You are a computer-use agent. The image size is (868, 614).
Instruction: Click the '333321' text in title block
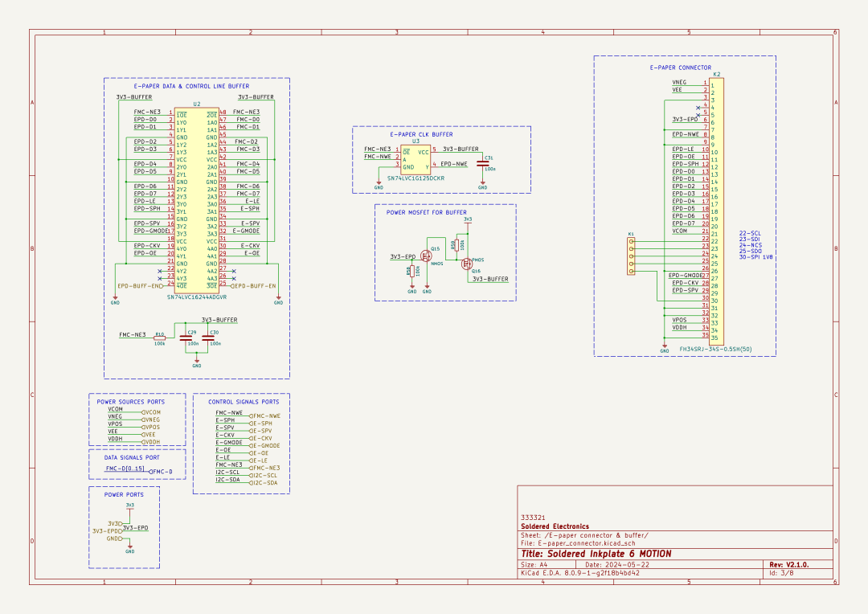pyautogui.click(x=533, y=518)
